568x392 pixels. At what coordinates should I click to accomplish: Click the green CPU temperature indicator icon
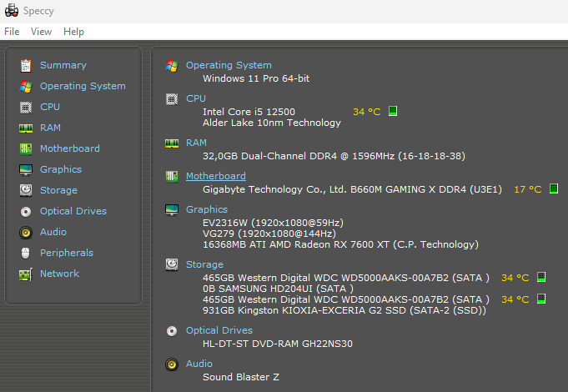click(393, 111)
